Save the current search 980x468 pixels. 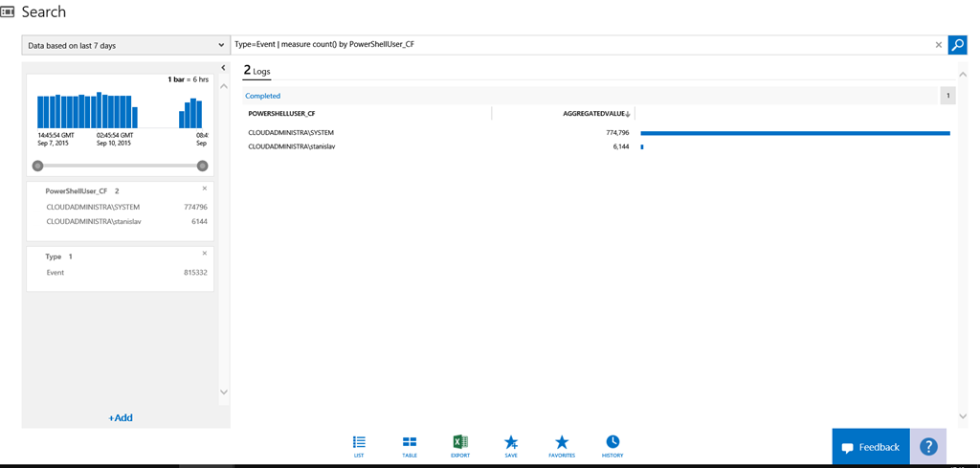coord(511,445)
